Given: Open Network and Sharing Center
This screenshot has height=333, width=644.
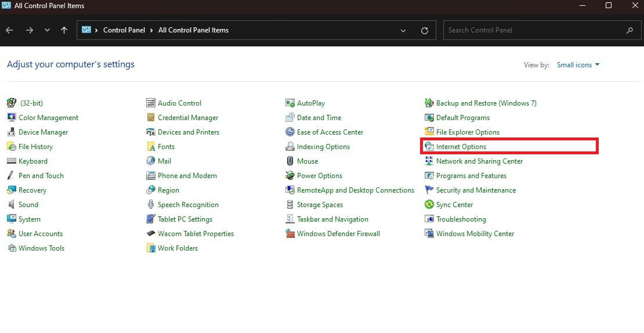Looking at the screenshot, I should tap(479, 161).
